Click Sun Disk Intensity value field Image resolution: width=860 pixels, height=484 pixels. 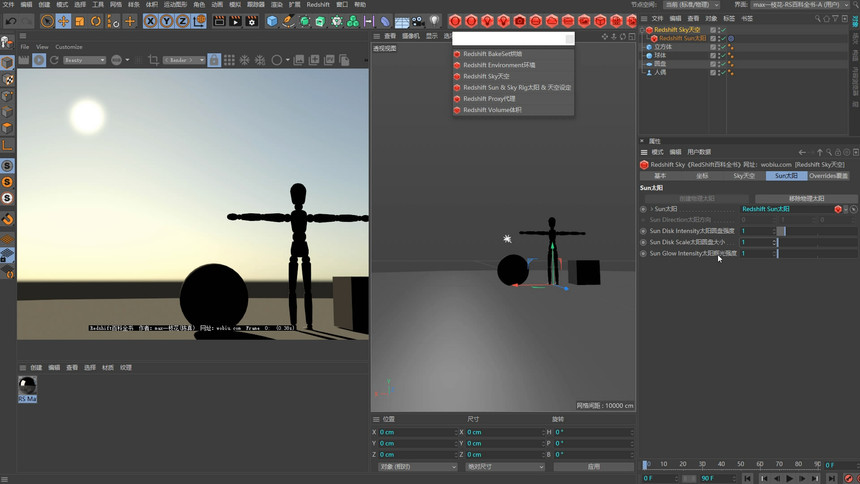click(757, 231)
